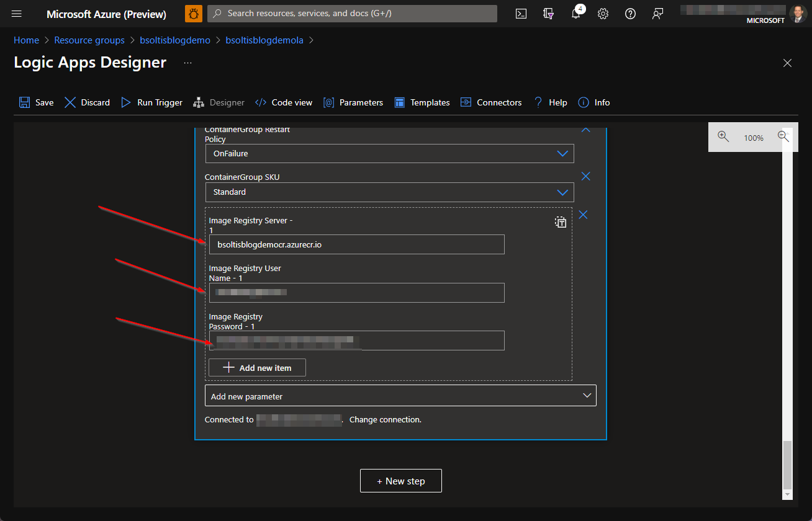Expand the ContainerGroup SKU dropdown
Viewport: 812px width, 521px height.
(562, 192)
